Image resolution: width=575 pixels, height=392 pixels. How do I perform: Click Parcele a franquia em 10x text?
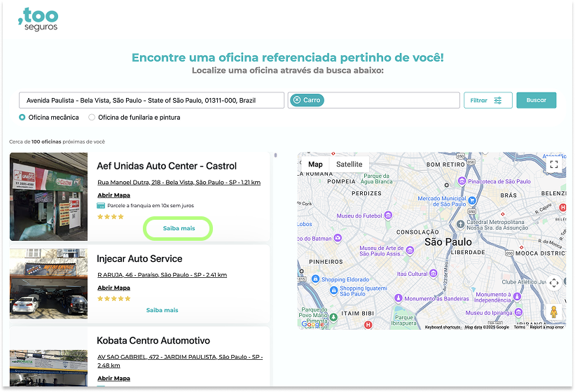pos(151,206)
